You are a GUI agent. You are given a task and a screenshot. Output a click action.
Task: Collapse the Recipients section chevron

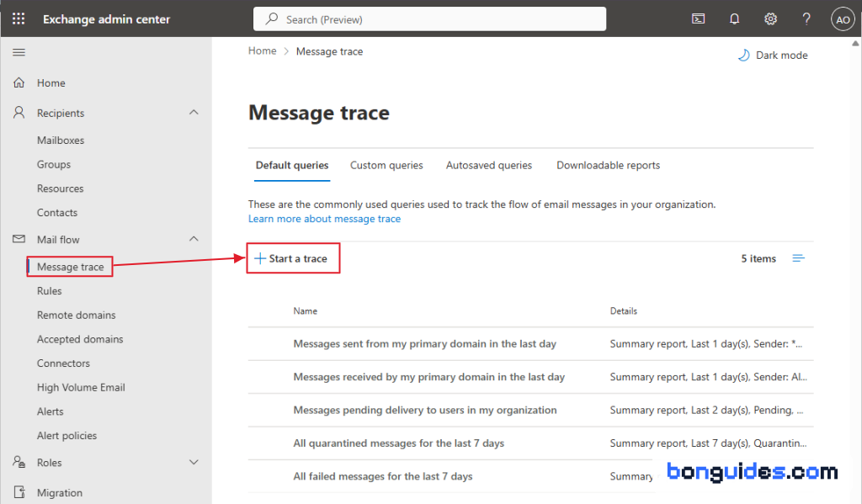tap(194, 112)
